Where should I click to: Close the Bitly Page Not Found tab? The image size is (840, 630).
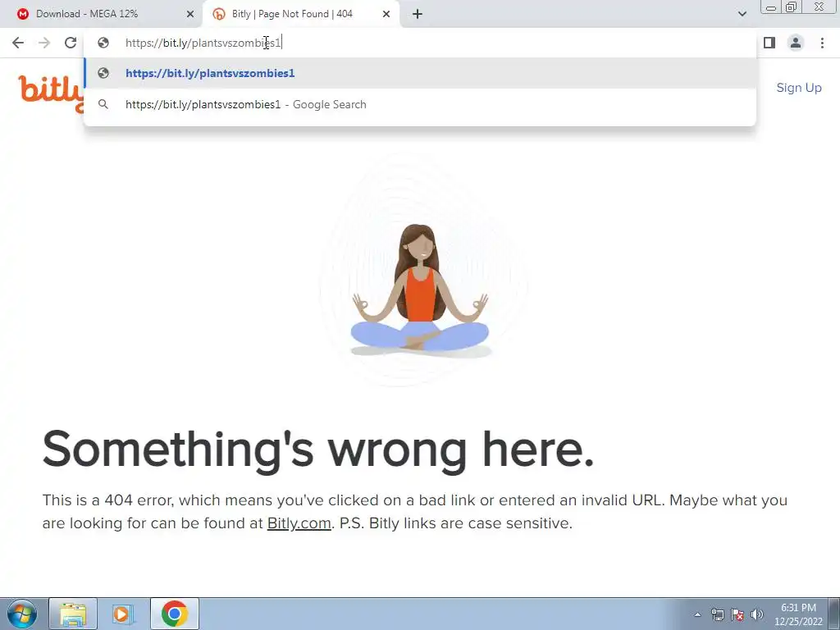pos(386,15)
